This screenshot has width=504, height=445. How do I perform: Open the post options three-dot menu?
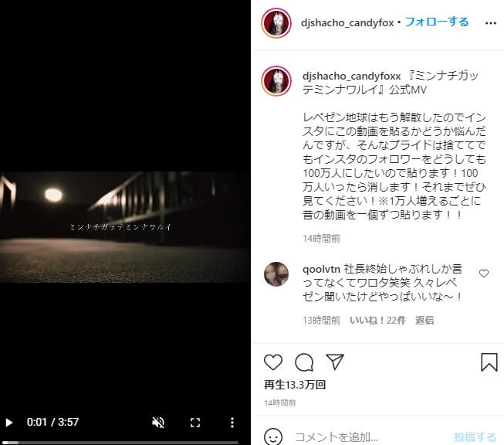[491, 23]
